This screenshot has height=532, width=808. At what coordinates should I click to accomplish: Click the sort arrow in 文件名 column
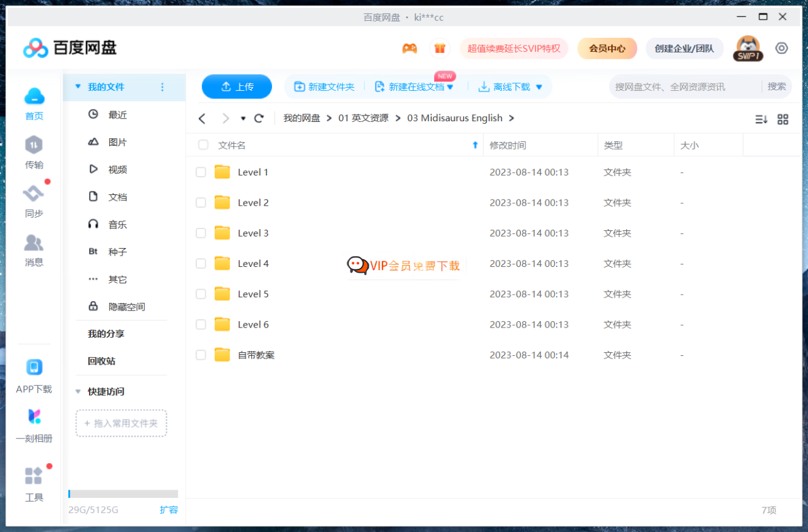click(475, 145)
